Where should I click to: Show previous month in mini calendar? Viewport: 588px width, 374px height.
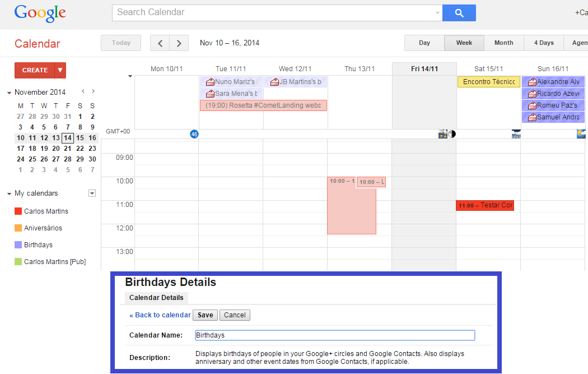click(83, 91)
